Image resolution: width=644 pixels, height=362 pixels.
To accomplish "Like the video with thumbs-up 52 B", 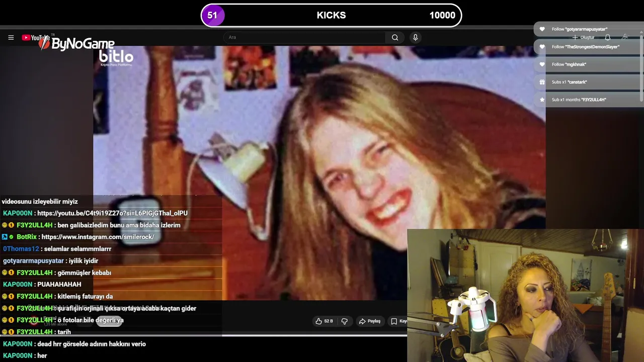I will point(324,321).
